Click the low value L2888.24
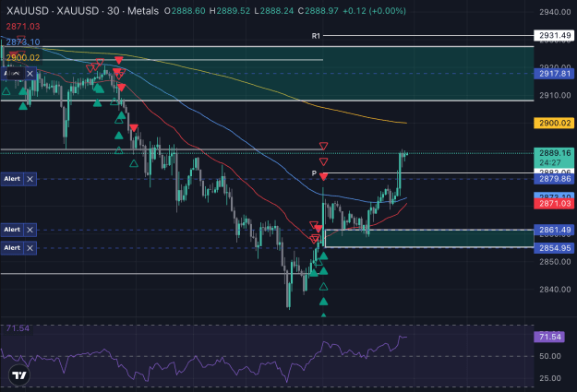This screenshot has width=577, height=392. [x=274, y=11]
